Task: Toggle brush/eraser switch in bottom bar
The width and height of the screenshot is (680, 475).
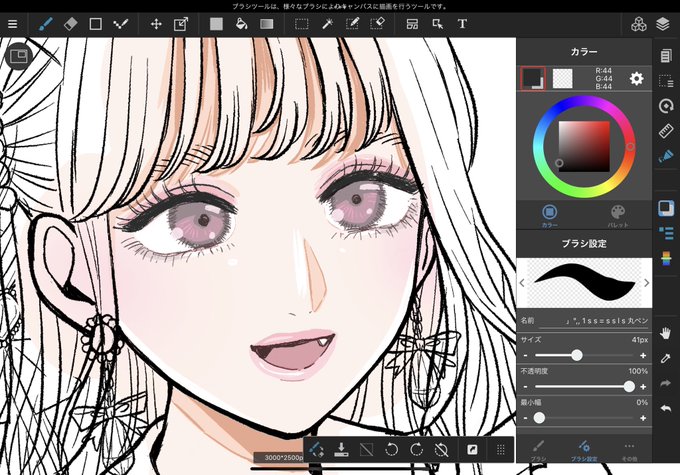Action: click(316, 450)
